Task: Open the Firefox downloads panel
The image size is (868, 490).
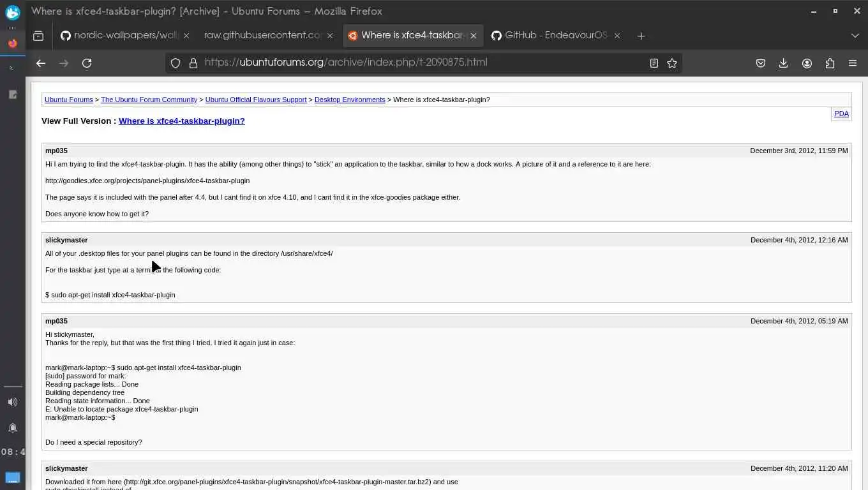Action: coord(784,63)
